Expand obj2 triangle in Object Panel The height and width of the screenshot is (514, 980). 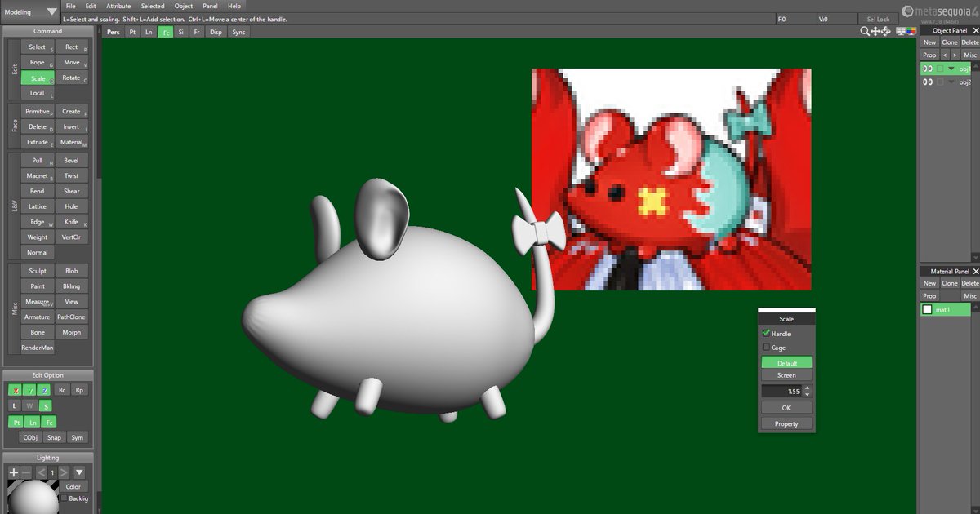pos(951,82)
